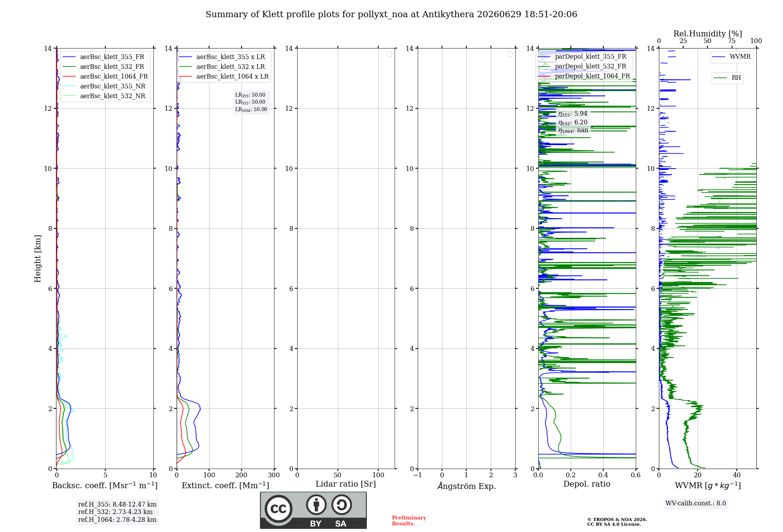Click the Creative Commons CC logo icon
The width and height of the screenshot is (783, 532).
click(278, 509)
